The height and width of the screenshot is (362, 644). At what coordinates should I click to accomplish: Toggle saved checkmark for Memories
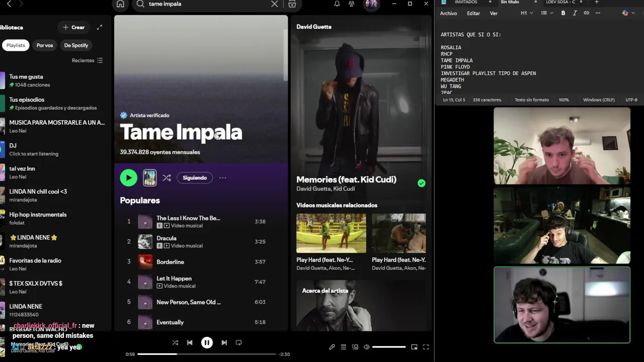click(x=422, y=184)
